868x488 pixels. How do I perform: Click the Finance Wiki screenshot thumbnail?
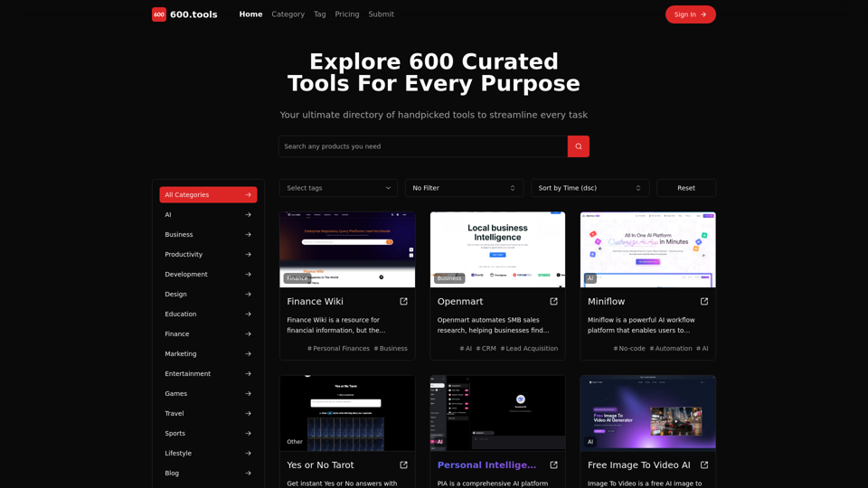[x=347, y=249]
